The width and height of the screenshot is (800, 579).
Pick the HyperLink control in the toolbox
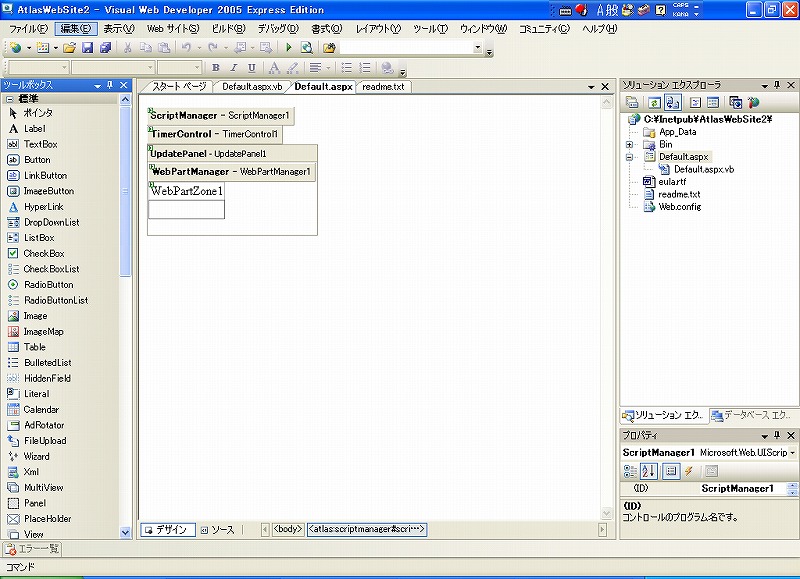[36, 207]
